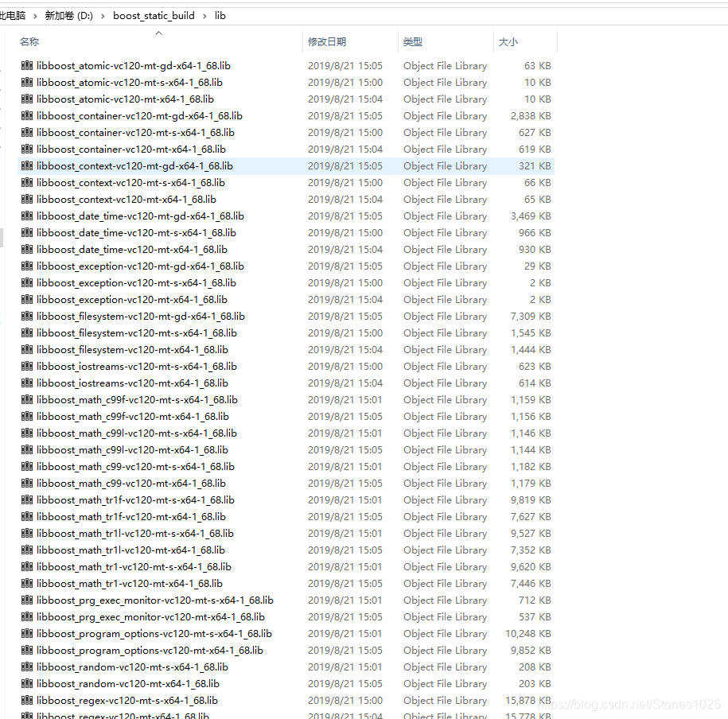Click Object File Library type of libboost_context-vc120-mt-gd-x64-1_68.lib
Screen dimensions: 728x719
[446, 165]
